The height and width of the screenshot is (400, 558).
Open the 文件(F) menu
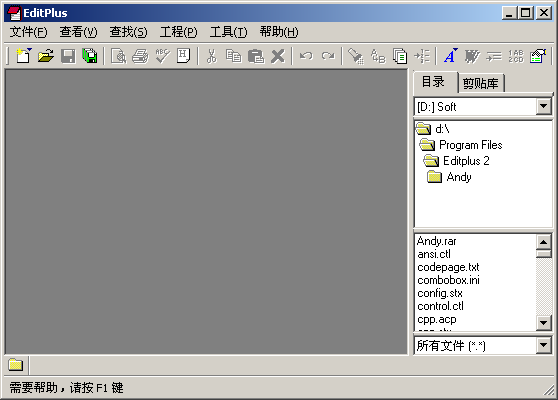tap(28, 32)
